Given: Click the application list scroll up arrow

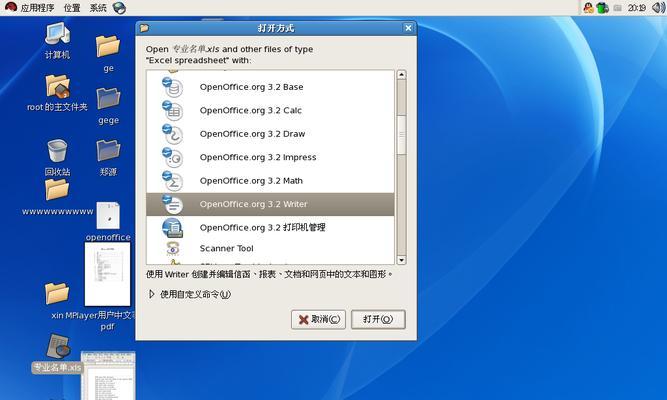Looking at the screenshot, I should tap(401, 75).
